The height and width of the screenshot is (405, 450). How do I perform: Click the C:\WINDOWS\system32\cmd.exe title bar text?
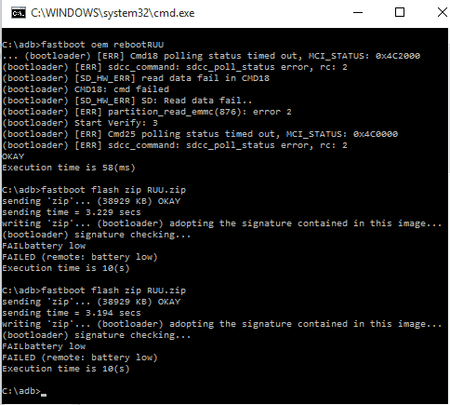(113, 13)
